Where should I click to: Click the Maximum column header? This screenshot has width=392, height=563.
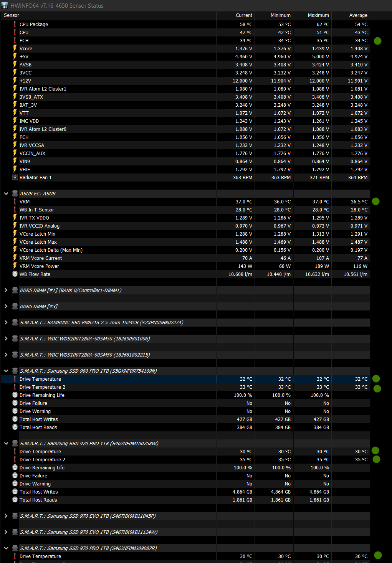tap(312, 15)
